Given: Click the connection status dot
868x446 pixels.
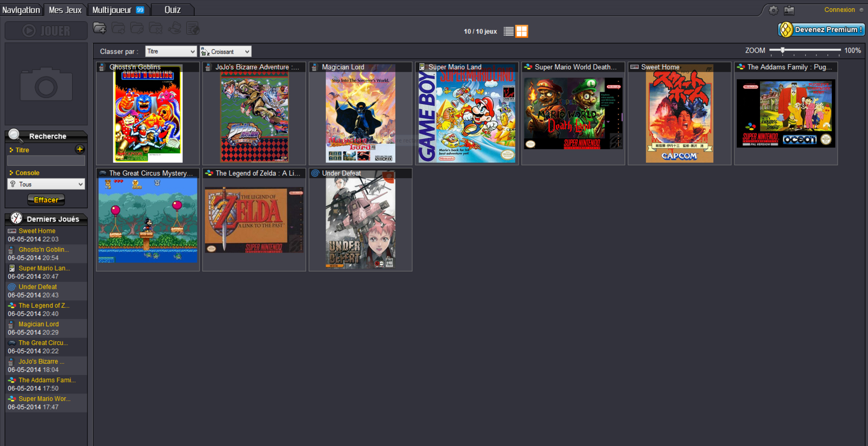Looking at the screenshot, I should (x=861, y=10).
